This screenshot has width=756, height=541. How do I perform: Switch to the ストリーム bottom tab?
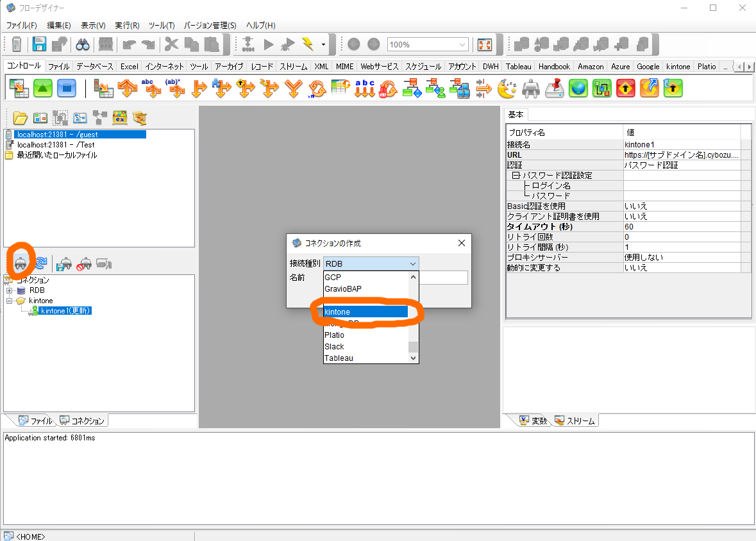click(x=576, y=421)
